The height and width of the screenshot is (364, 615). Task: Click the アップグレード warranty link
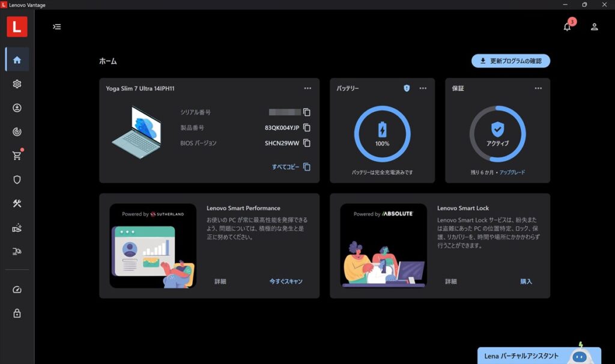(x=512, y=172)
